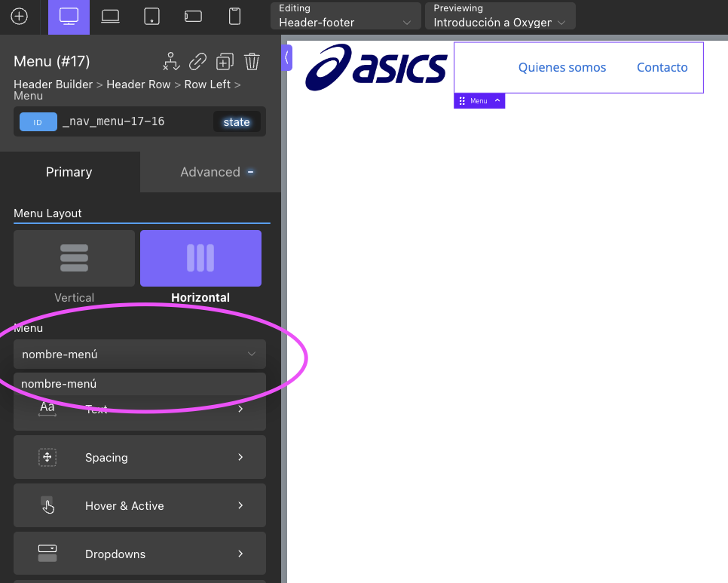Select the portrait phone viewport icon
Screen dimensions: 728x583
point(234,17)
